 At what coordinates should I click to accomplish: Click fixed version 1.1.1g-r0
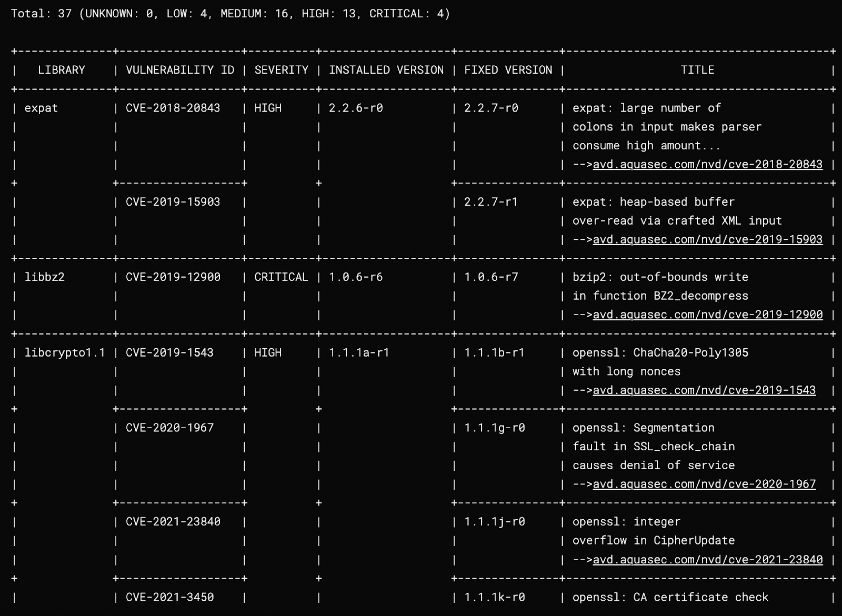[x=494, y=428]
